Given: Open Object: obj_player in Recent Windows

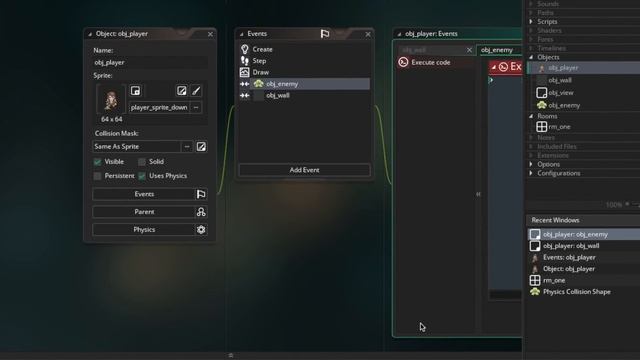Looking at the screenshot, I should pos(584,269).
